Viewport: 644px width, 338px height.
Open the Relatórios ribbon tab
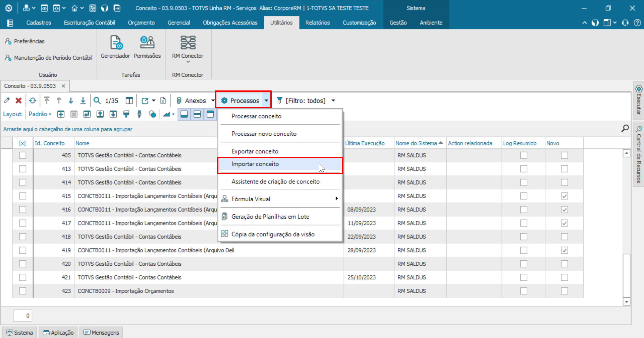click(x=317, y=23)
